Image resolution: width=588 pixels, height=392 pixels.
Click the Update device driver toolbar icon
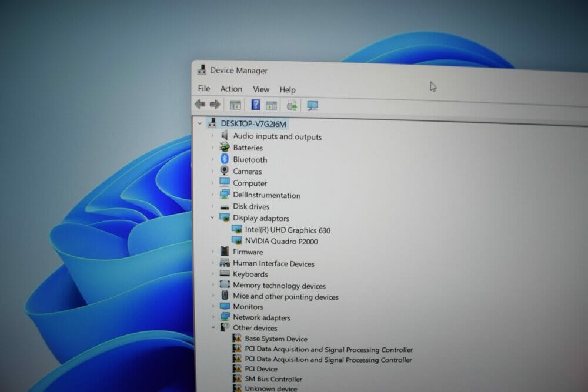point(292,106)
